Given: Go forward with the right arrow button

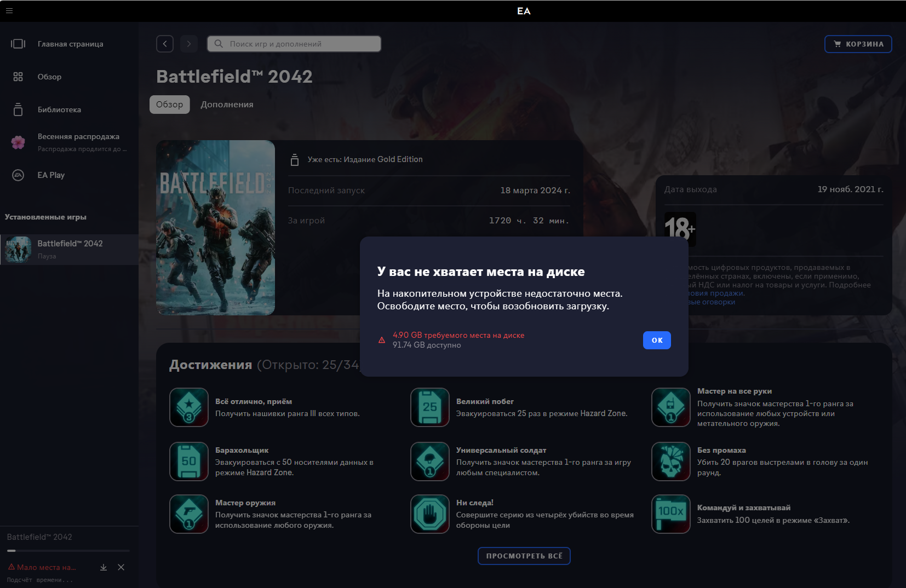Looking at the screenshot, I should pos(189,44).
